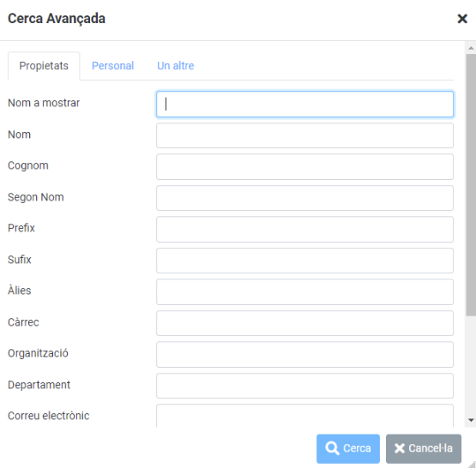The width and height of the screenshot is (476, 468).
Task: Select the Departament text field
Action: coord(304,386)
